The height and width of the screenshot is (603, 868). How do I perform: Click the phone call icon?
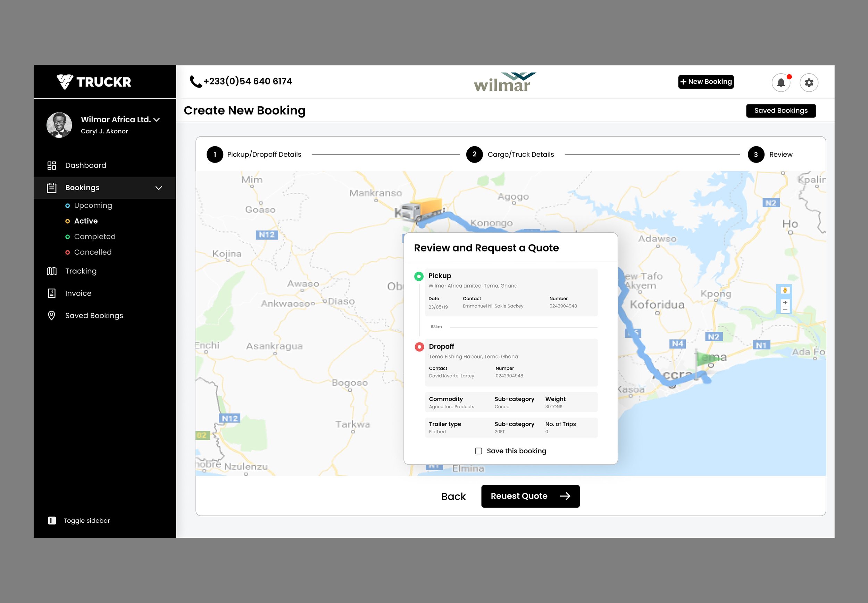tap(195, 82)
